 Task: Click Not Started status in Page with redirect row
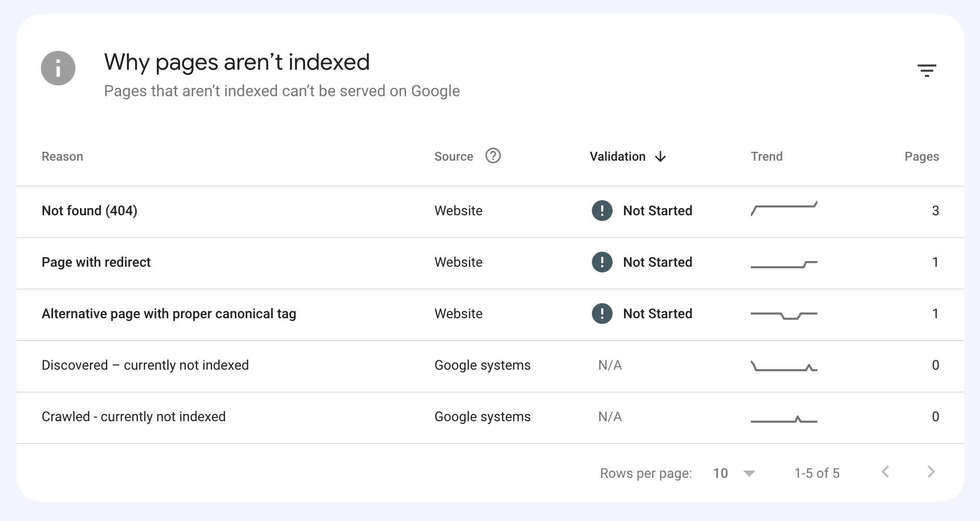click(657, 262)
